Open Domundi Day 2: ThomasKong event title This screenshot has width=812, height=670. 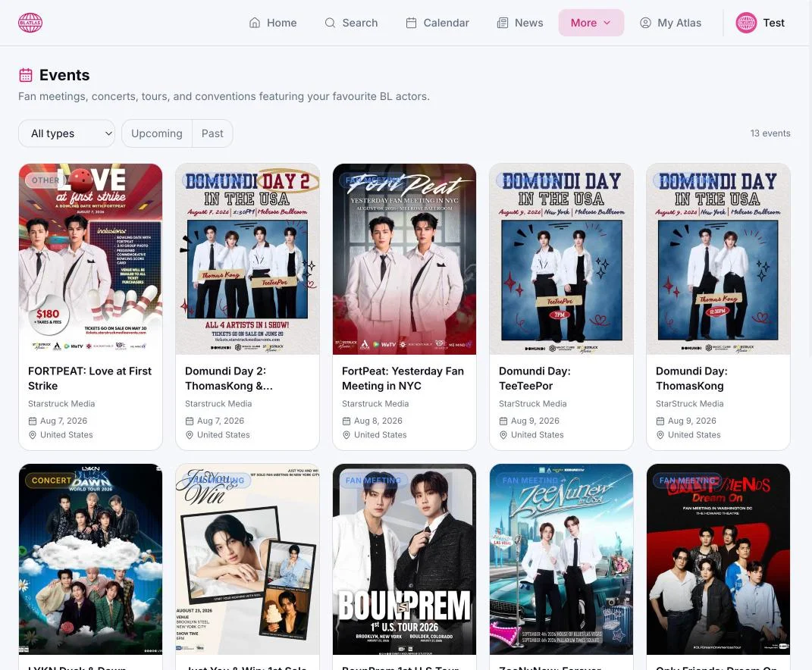click(x=228, y=378)
